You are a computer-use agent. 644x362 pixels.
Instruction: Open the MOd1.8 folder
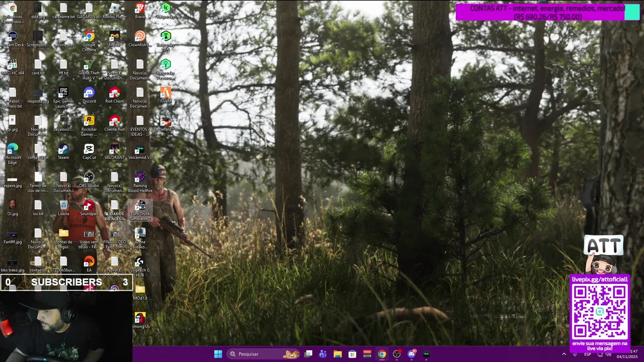pos(140,293)
